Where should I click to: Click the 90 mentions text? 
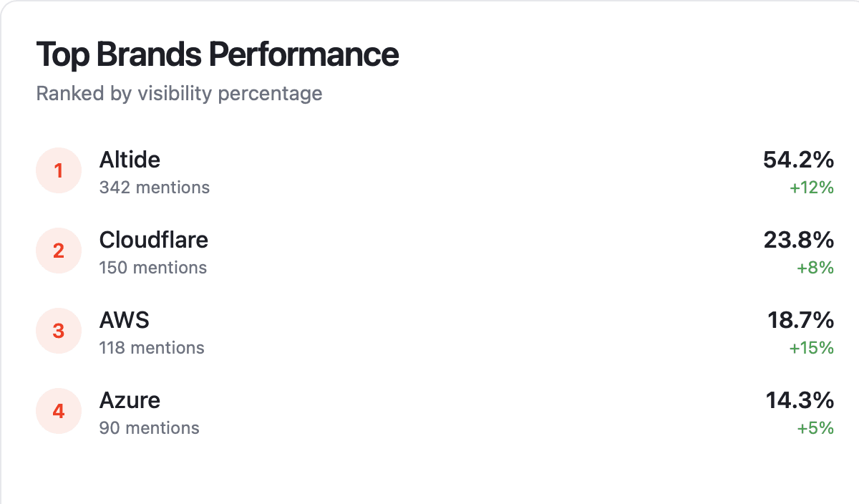(x=150, y=428)
